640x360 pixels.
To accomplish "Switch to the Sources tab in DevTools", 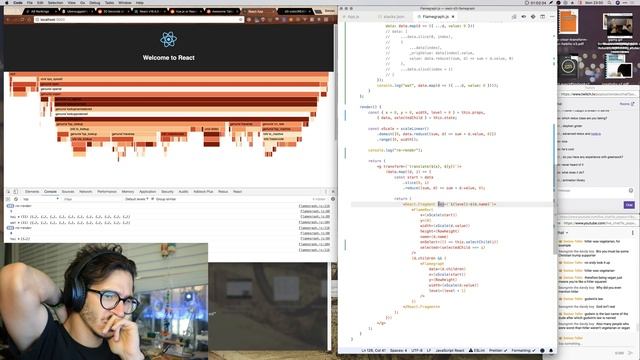I will pyautogui.click(x=68, y=191).
